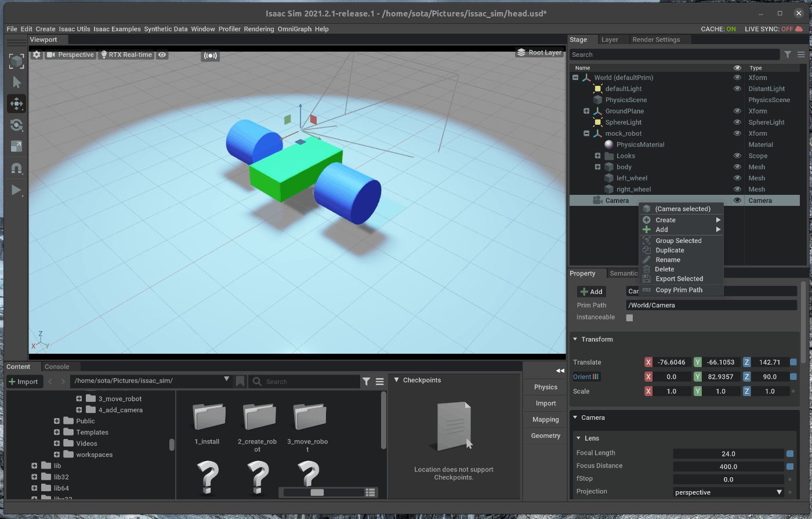Image resolution: width=812 pixels, height=519 pixels.
Task: Select the PhysicsMaterial prim
Action: 640,144
